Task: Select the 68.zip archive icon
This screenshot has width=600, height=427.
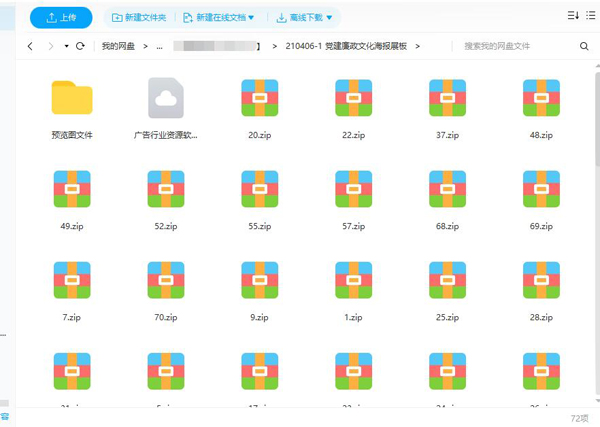Action: (447, 189)
